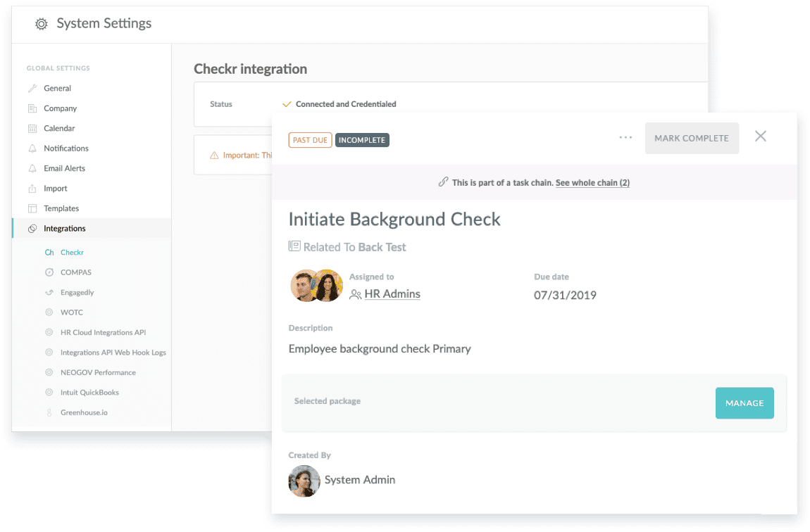Click the HR Admins assignee avatars
Screen dimensions: 810x532
317,286
